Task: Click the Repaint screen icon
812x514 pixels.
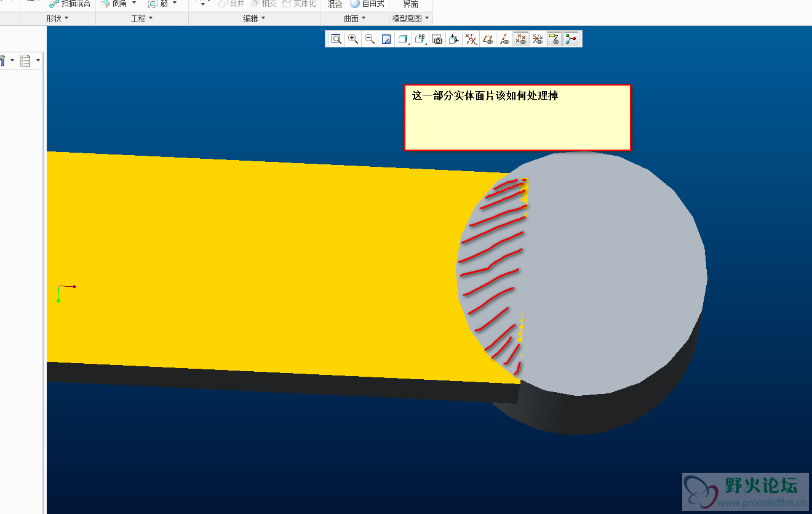Action: [x=386, y=39]
